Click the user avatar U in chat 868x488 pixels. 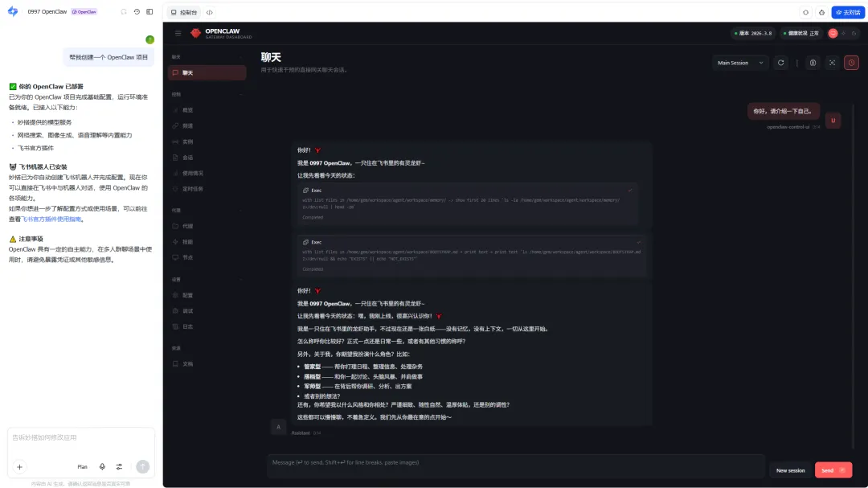click(833, 121)
